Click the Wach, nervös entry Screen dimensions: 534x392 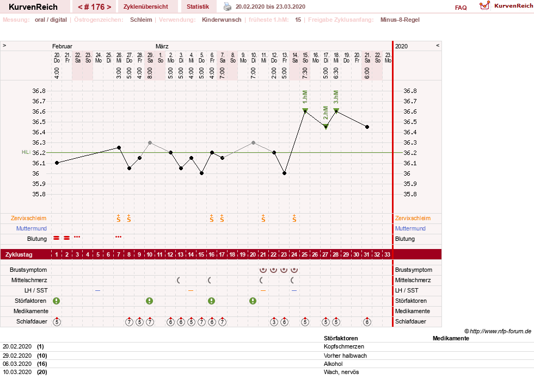[341, 372]
